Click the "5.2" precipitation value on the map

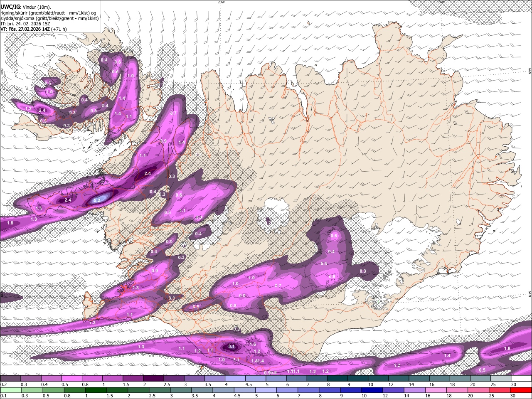pyautogui.click(x=97, y=200)
